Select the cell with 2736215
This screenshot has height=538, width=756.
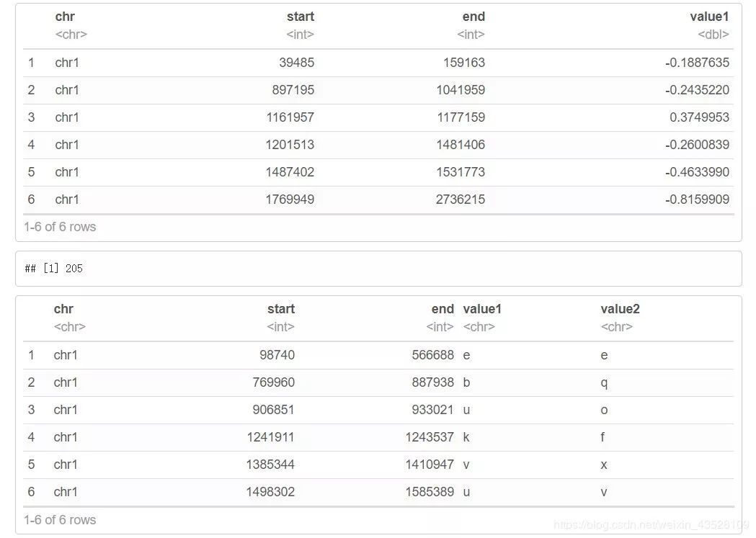tap(461, 199)
